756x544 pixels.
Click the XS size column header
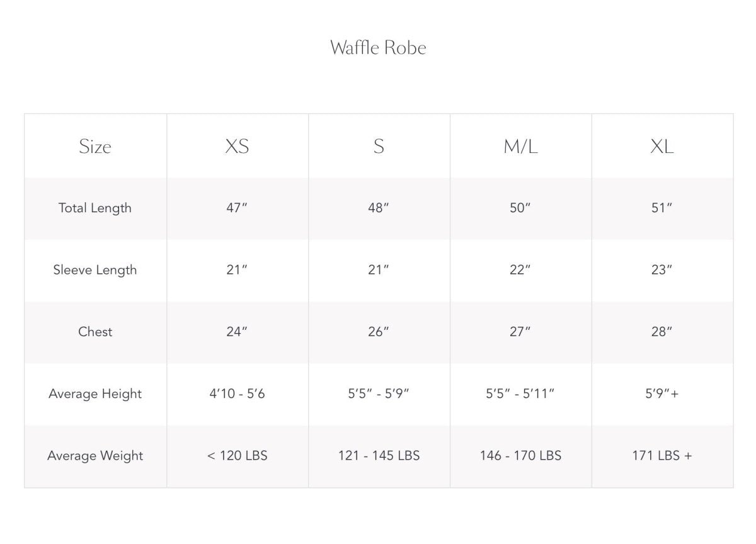click(x=237, y=147)
